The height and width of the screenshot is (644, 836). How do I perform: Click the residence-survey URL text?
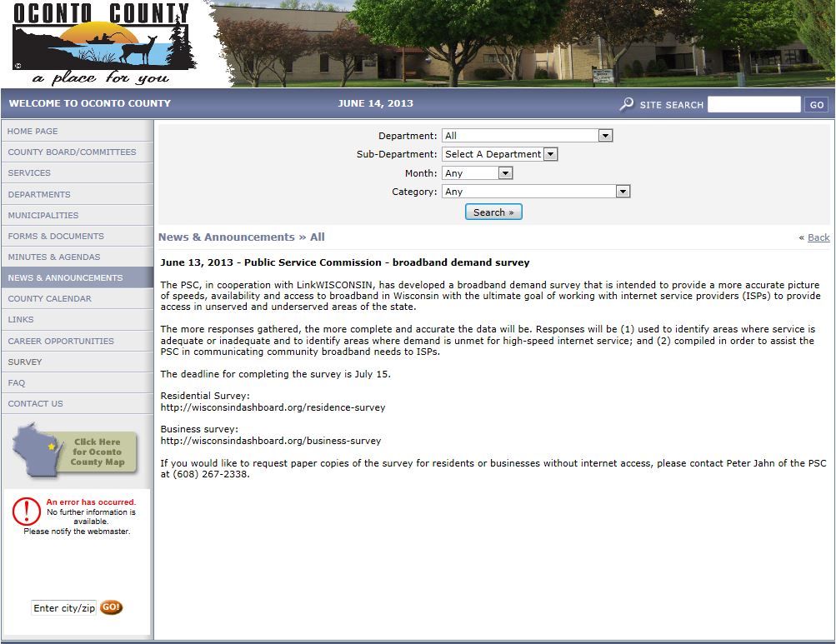pos(273,407)
